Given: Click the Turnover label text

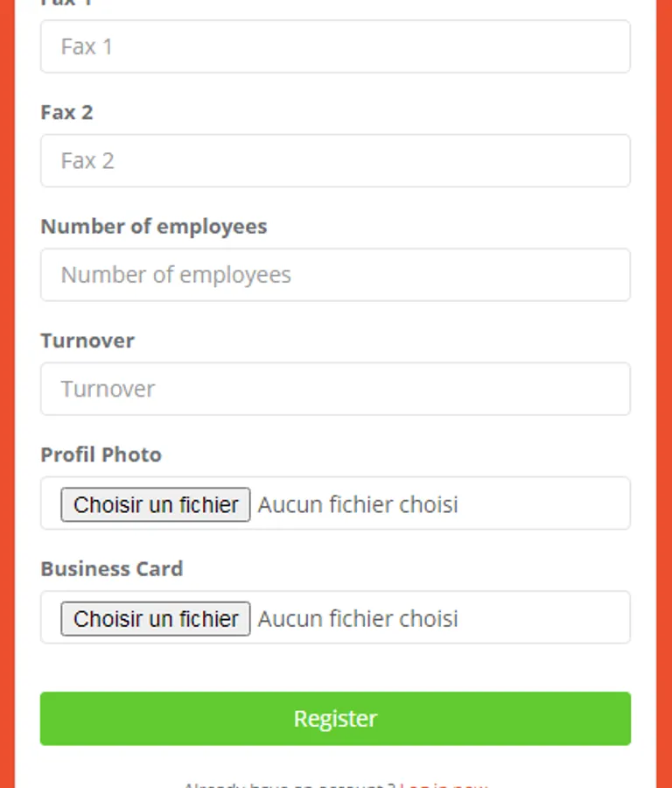Looking at the screenshot, I should click(x=87, y=341).
